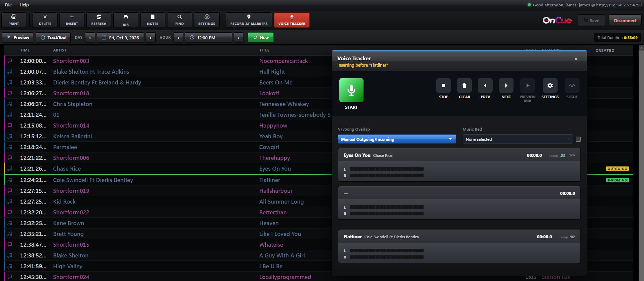Select the Parmalee Cowgirl row
The image size is (644, 281).
click(x=168, y=147)
